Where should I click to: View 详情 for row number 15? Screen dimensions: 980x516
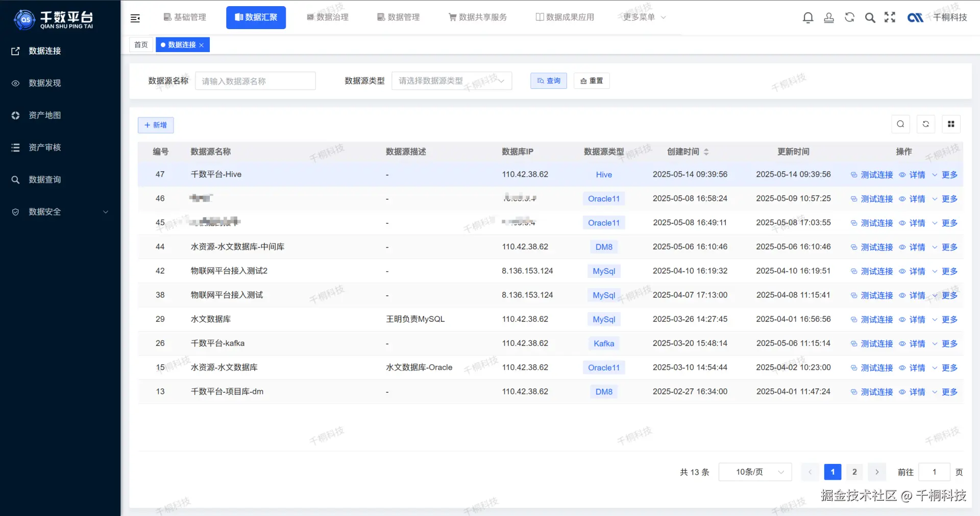(x=912, y=368)
